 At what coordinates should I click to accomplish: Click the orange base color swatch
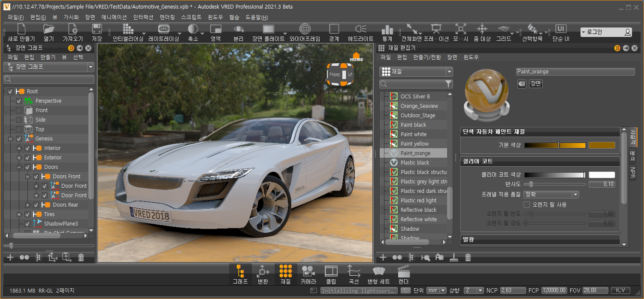click(602, 145)
